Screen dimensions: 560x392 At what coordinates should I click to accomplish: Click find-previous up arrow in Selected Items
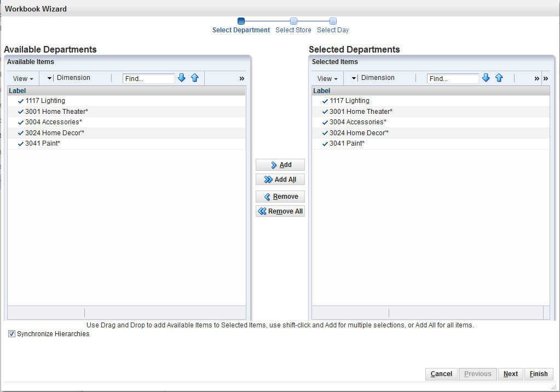499,78
